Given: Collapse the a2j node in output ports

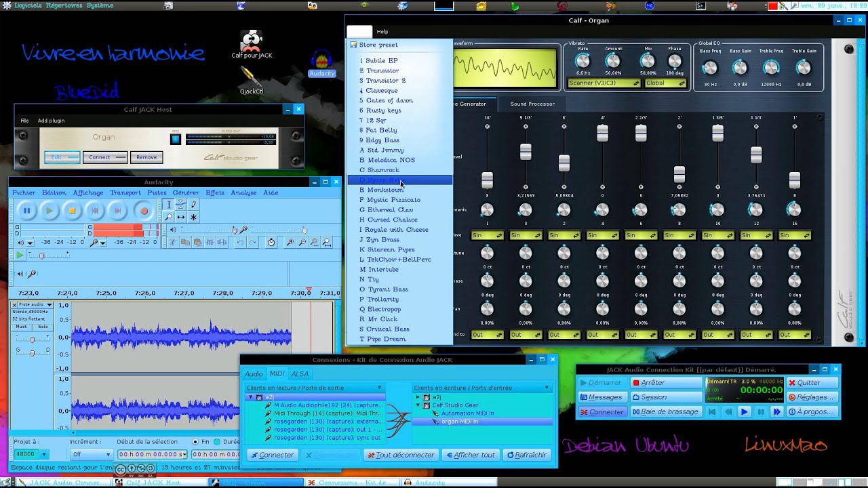Looking at the screenshot, I should (250, 397).
